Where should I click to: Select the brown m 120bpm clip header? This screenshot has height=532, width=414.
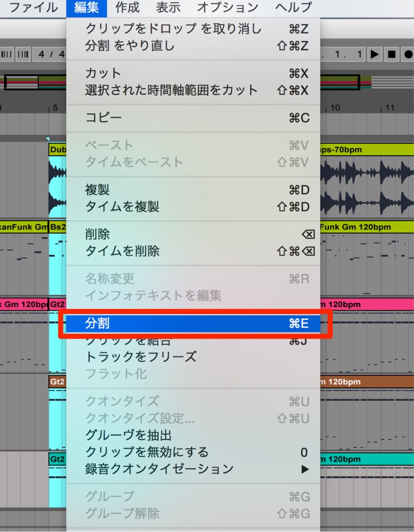point(367,381)
